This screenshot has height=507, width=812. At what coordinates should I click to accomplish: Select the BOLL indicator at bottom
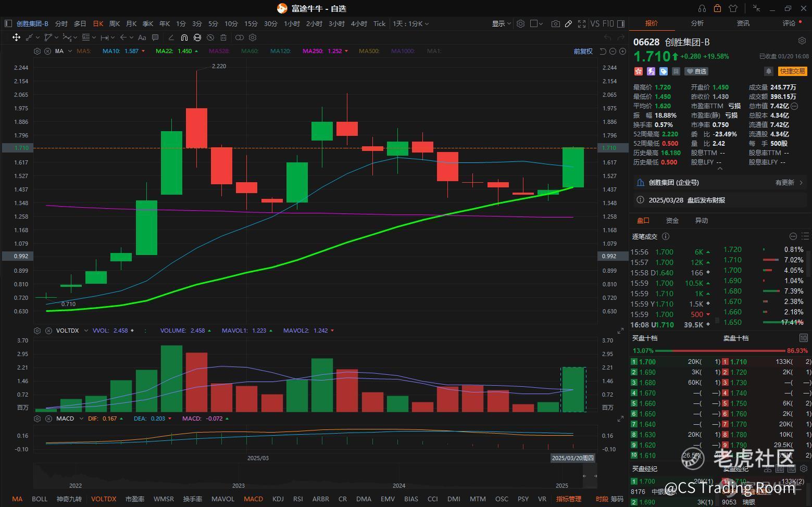tap(40, 499)
